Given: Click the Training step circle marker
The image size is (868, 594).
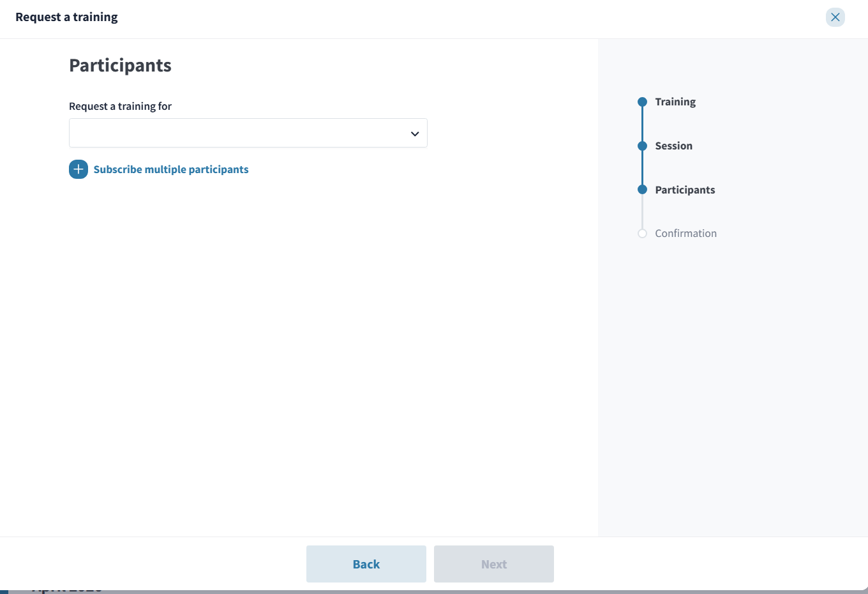Looking at the screenshot, I should point(643,102).
